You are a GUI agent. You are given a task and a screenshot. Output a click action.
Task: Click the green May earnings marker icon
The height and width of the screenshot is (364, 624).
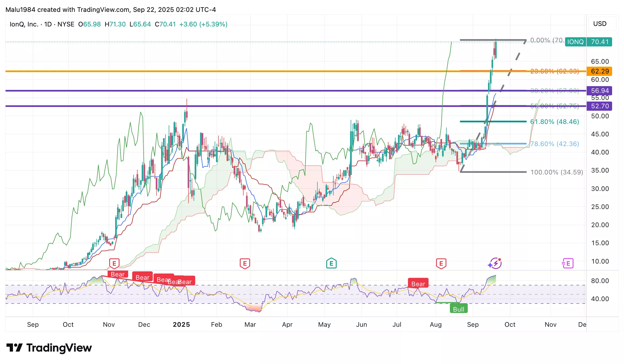coord(331,263)
